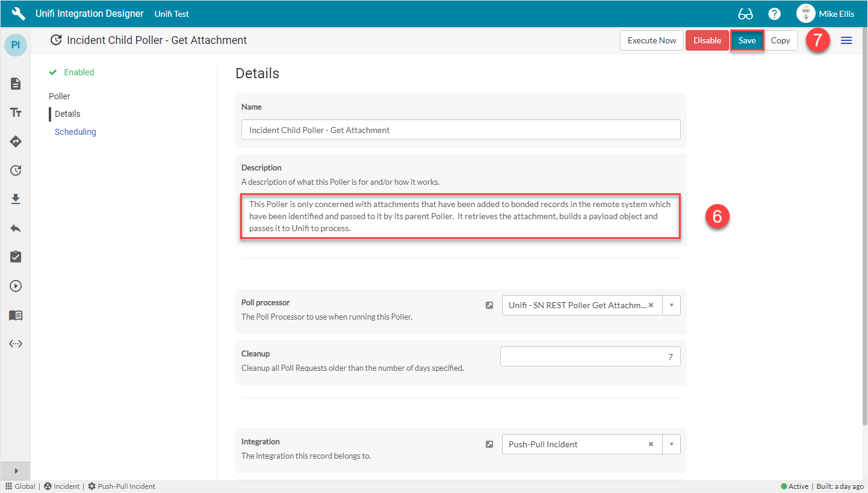Viewport: 868px width, 493px height.
Task: Open the Field Maps diamond sidebar icon
Action: [x=15, y=141]
